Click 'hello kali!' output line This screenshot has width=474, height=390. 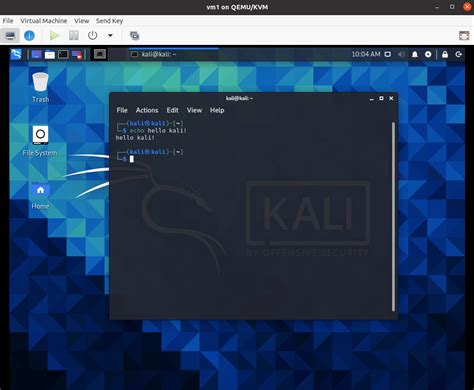[135, 138]
